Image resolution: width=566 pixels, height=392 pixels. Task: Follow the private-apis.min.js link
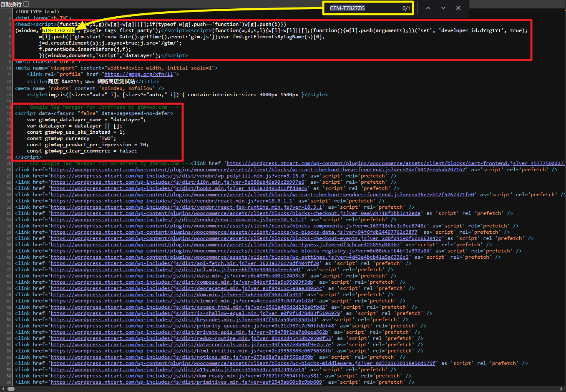click(x=189, y=332)
